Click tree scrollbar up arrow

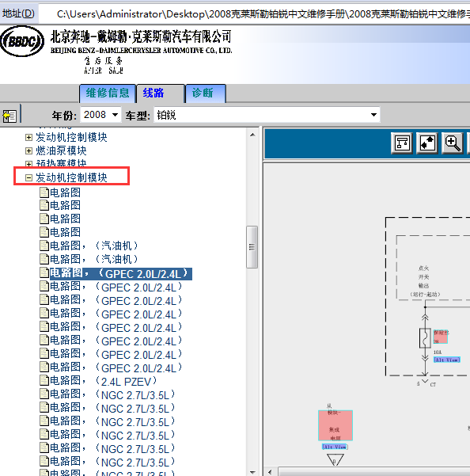252,135
